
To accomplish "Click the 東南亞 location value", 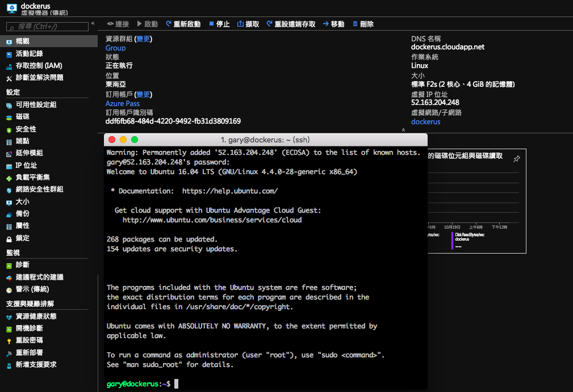I will (115, 85).
